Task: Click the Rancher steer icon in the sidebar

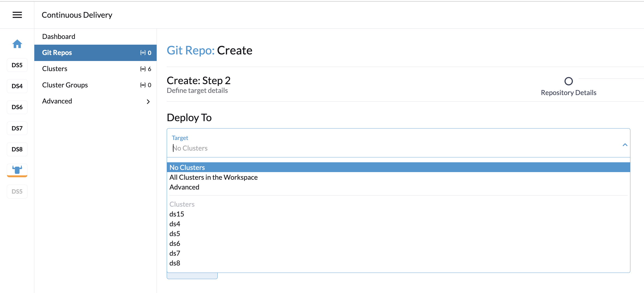Action: [x=17, y=170]
